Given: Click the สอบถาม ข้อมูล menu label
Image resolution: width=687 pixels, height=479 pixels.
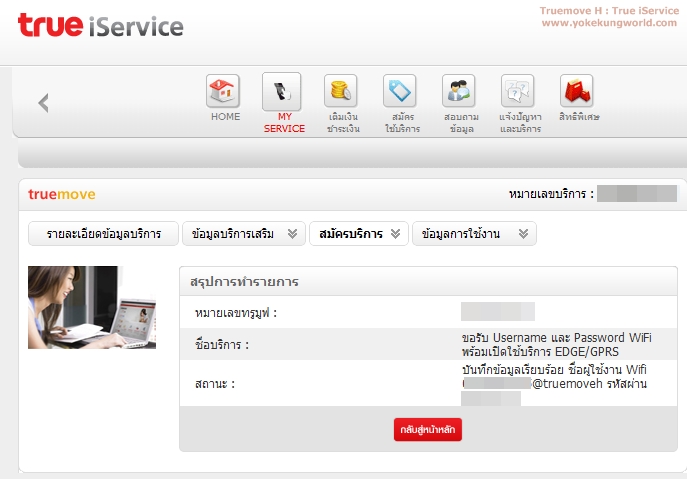Looking at the screenshot, I should (461, 123).
